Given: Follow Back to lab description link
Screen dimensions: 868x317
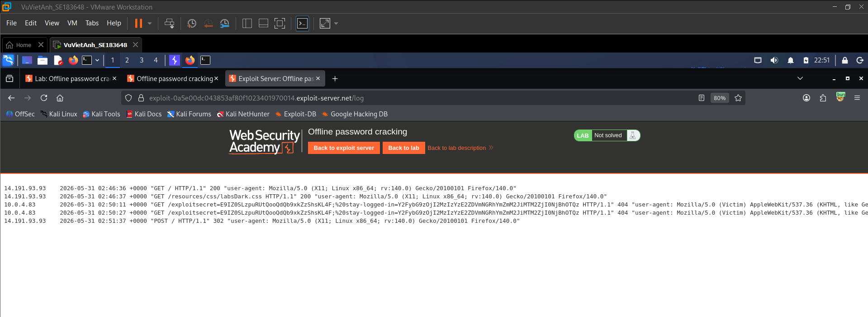Looking at the screenshot, I should click(x=460, y=148).
